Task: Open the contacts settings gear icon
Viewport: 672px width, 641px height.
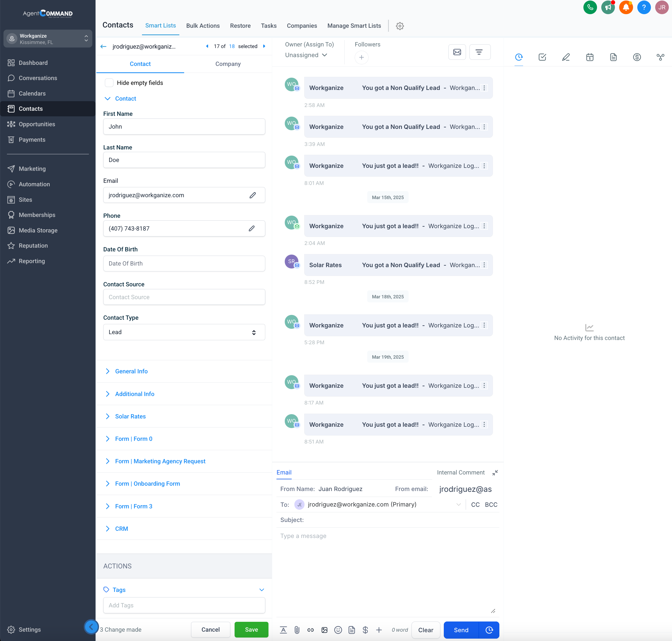Action: [x=400, y=26]
